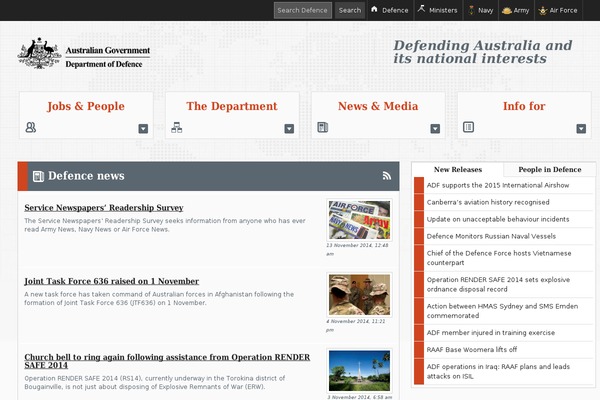600x400 pixels.
Task: Click in the Search Defence input field
Action: pyautogui.click(x=302, y=10)
